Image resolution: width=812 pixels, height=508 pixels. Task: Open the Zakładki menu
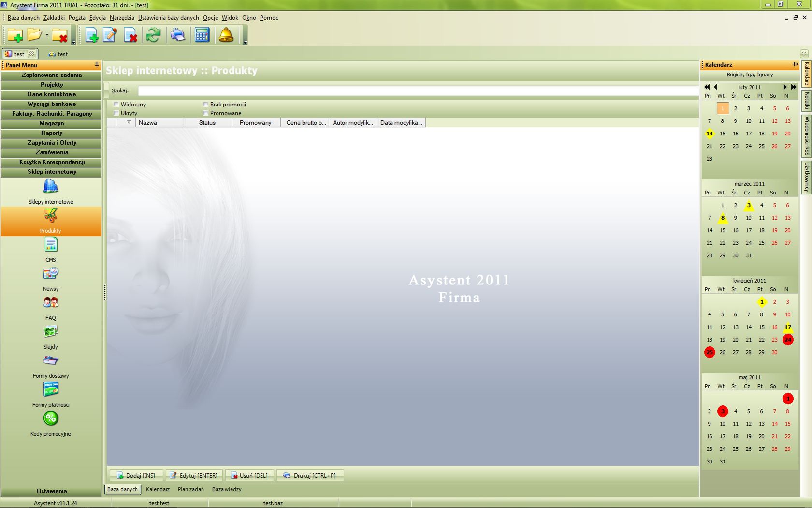click(54, 18)
